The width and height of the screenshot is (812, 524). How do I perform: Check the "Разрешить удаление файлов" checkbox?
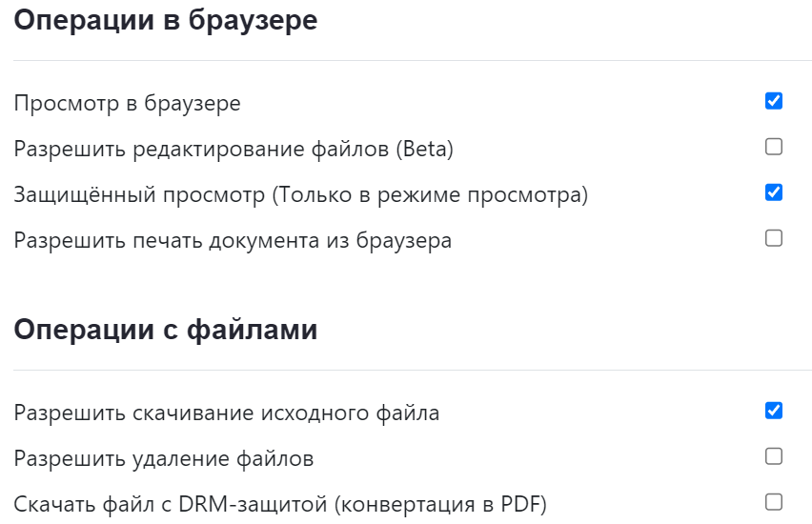[774, 456]
